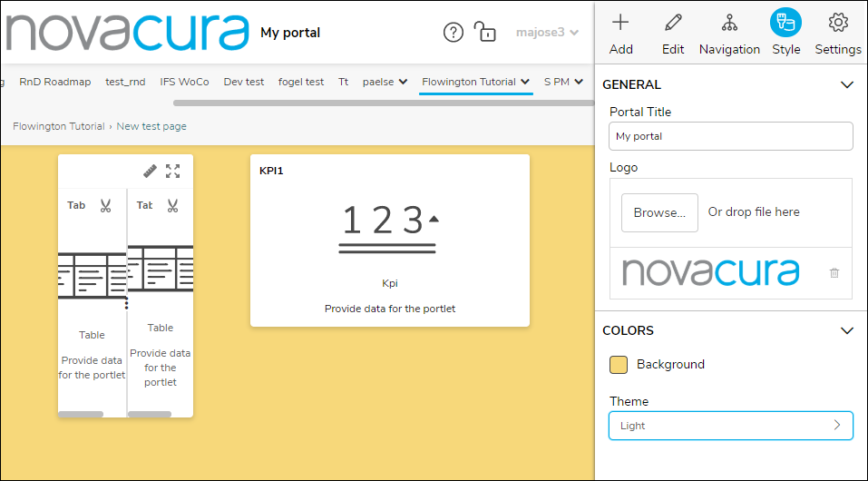This screenshot has width=868, height=481.
Task: Click the Background color label
Action: [670, 365]
